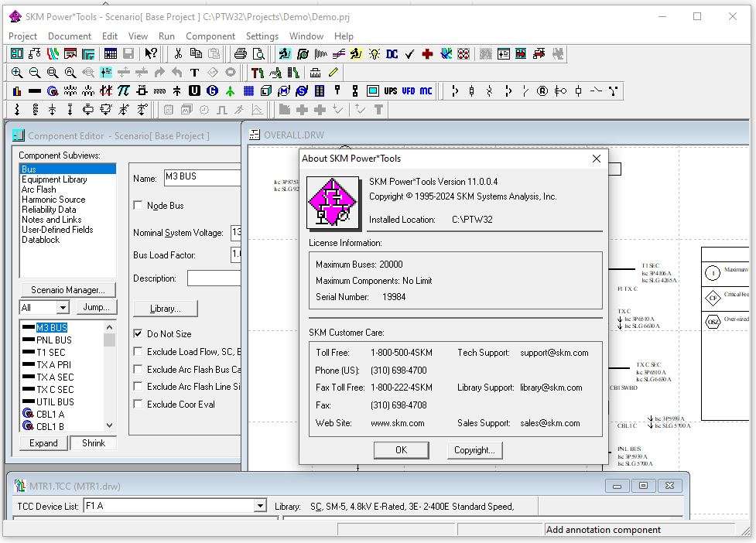Click the blue MC component icon
The width and height of the screenshot is (756, 543).
[426, 90]
